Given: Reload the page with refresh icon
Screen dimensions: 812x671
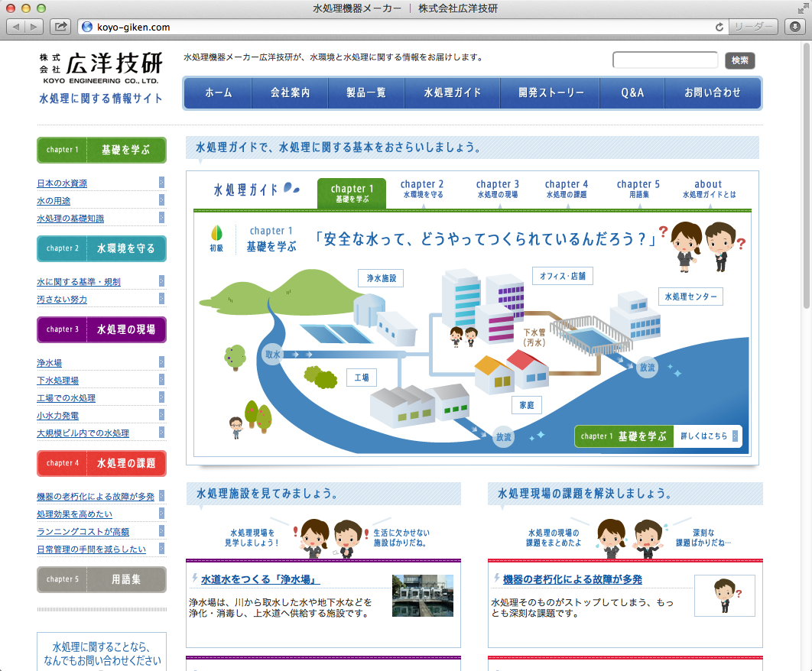Looking at the screenshot, I should pyautogui.click(x=719, y=27).
